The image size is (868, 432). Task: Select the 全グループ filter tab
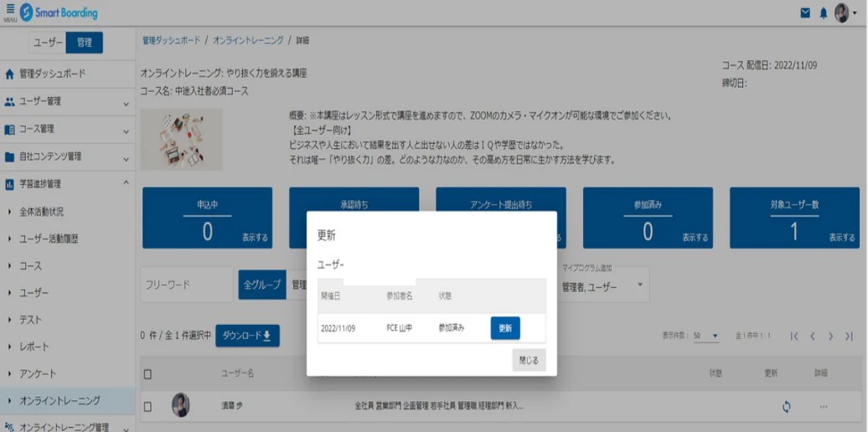tap(262, 285)
